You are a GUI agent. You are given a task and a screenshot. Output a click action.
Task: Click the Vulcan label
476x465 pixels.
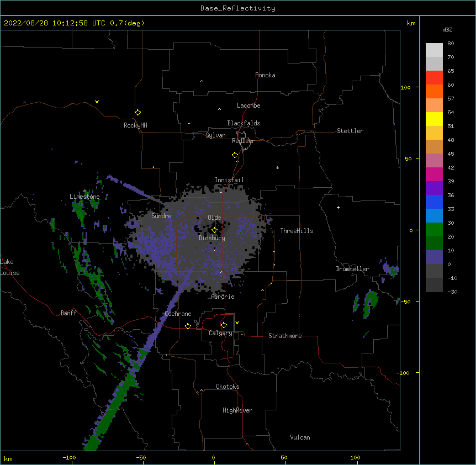pos(300,437)
